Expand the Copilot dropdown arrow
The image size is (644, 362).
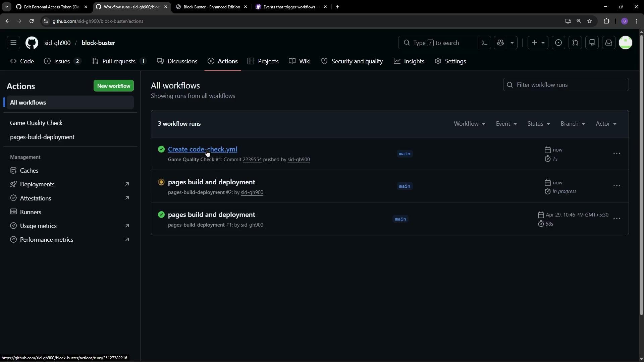coord(512,43)
